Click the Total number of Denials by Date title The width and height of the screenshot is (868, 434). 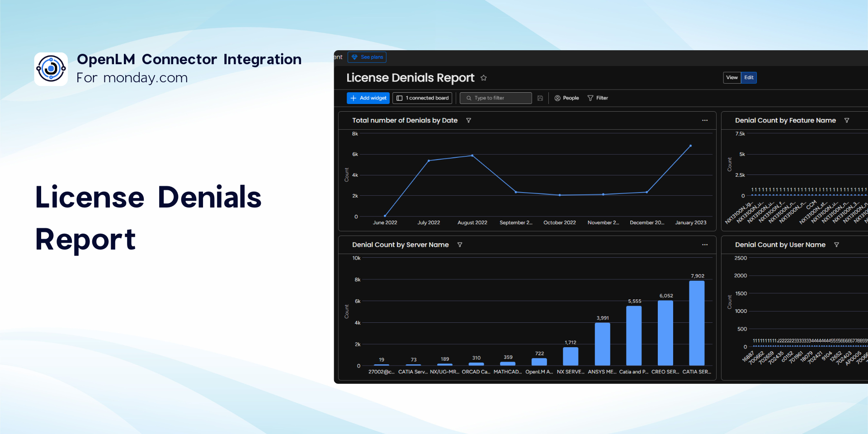pyautogui.click(x=405, y=120)
